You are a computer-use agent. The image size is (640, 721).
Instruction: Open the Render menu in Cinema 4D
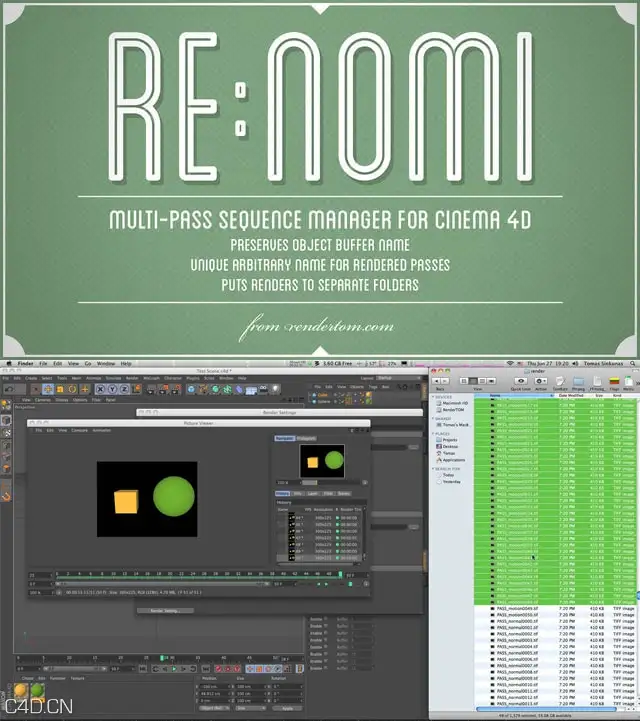(132, 378)
